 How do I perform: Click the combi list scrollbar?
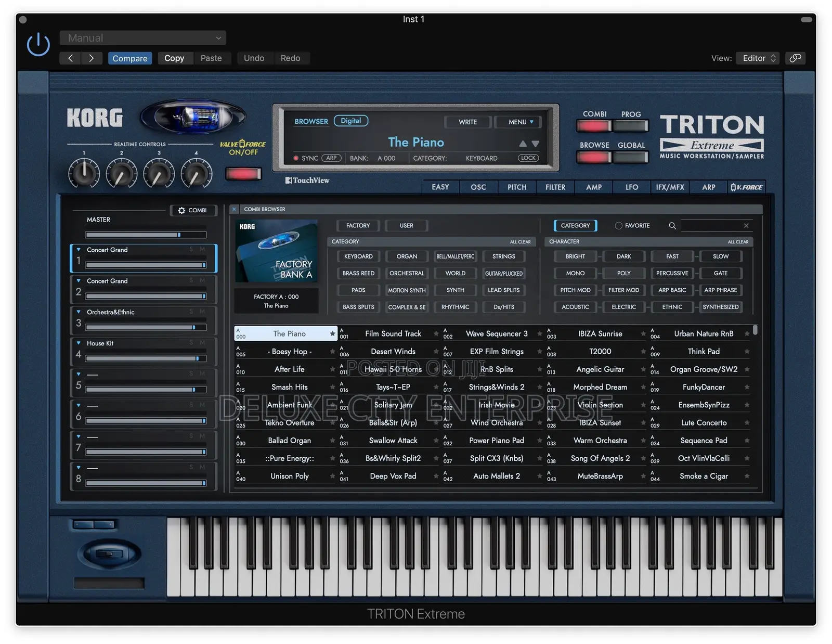click(755, 330)
